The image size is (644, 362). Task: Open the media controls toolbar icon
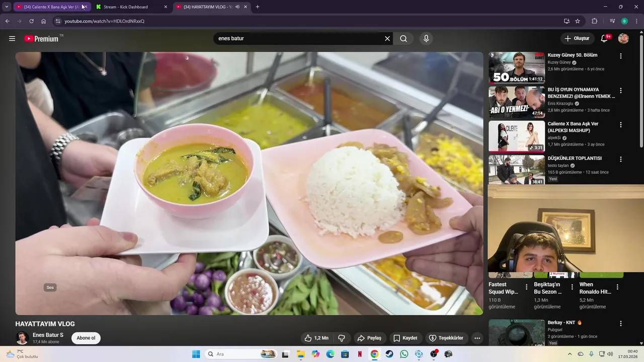tap(612, 21)
